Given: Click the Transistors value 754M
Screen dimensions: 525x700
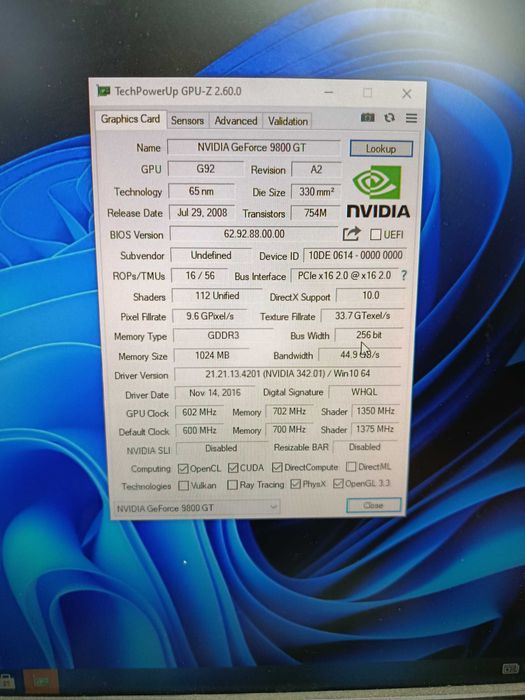Looking at the screenshot, I should point(315,213).
